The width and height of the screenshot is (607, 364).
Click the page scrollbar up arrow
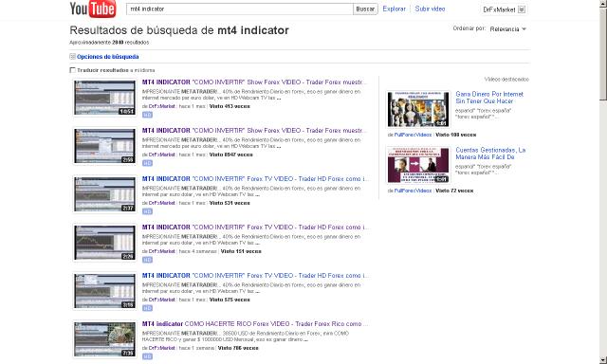[603, 4]
